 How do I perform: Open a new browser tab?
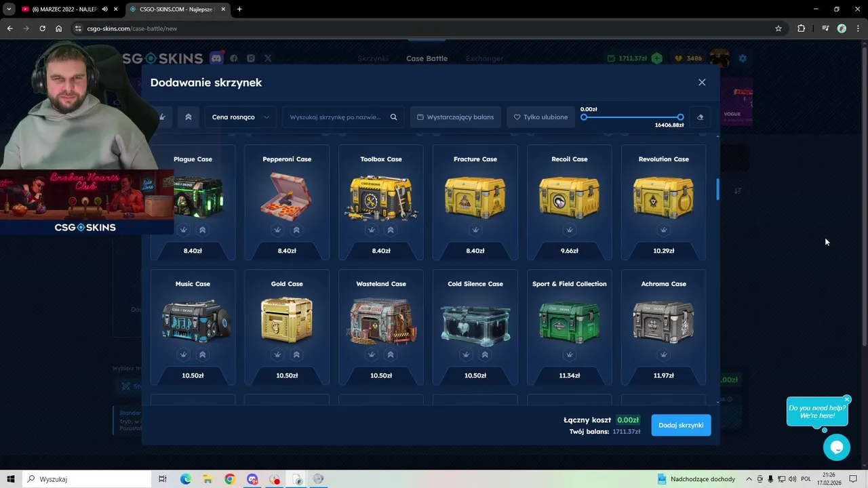[239, 9]
